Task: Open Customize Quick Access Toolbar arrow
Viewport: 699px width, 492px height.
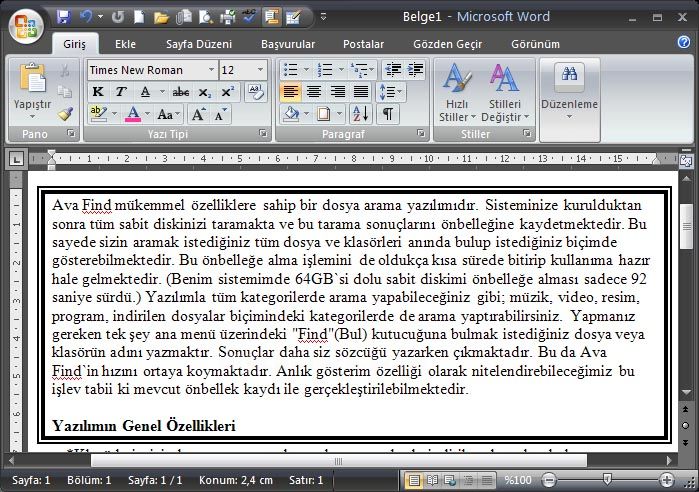Action: tap(324, 17)
